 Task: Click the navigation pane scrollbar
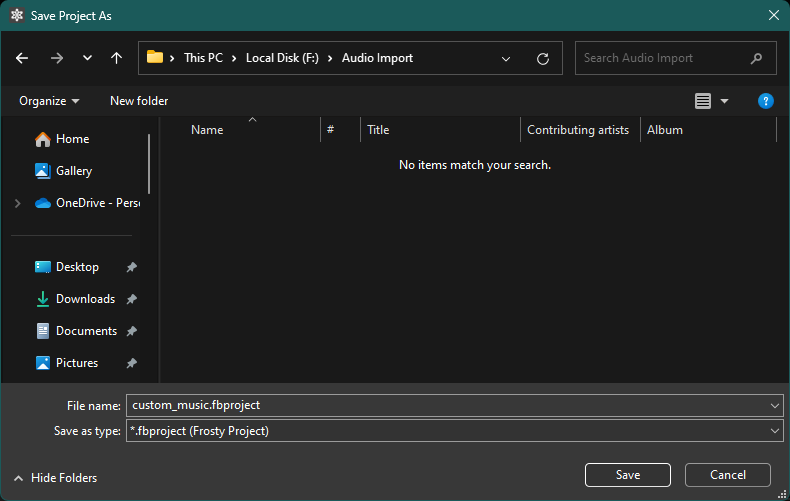[149, 164]
